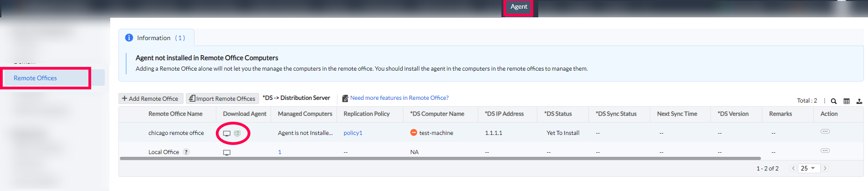Click the table's horizontal scrollbar
Viewport: 868px width, 191px height.
(440, 159)
